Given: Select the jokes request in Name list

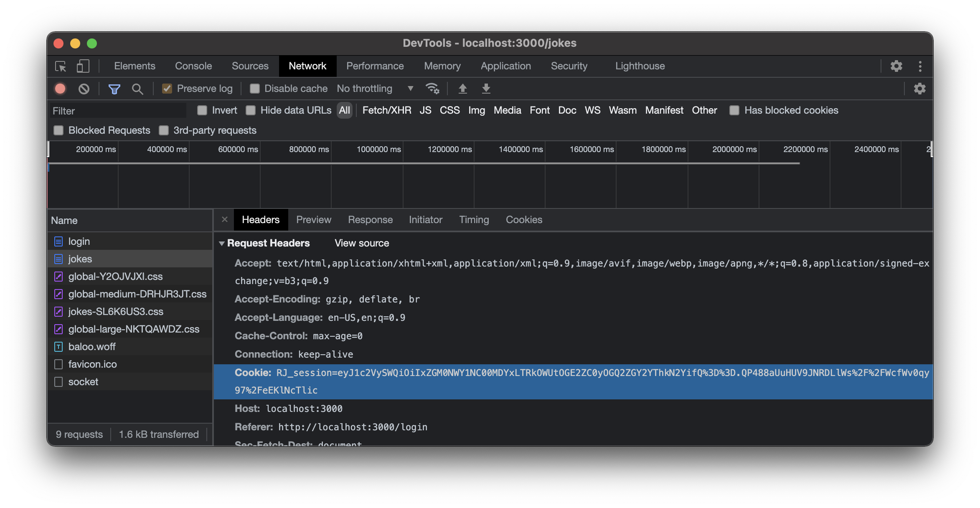Looking at the screenshot, I should tap(79, 258).
